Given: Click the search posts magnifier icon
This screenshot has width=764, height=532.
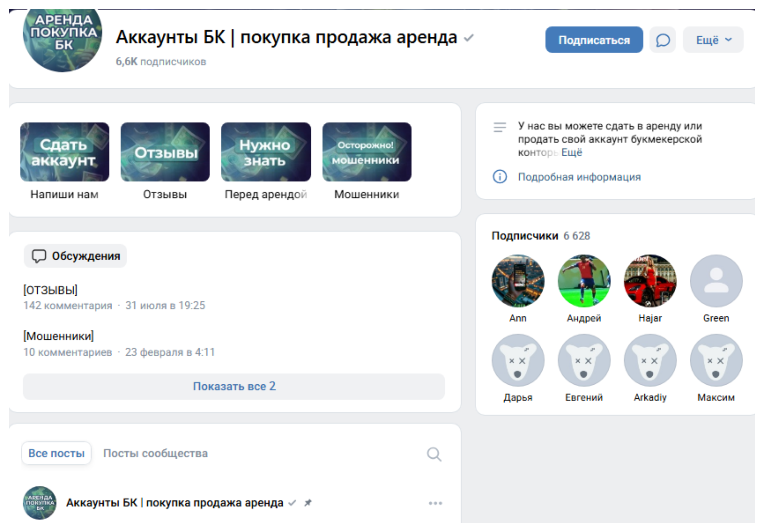Looking at the screenshot, I should click(x=434, y=454).
